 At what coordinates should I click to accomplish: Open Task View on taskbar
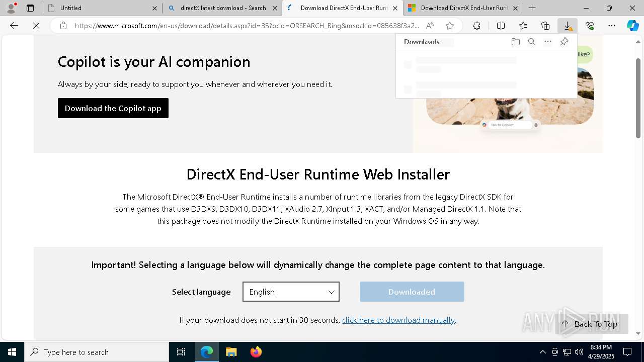tap(181, 352)
